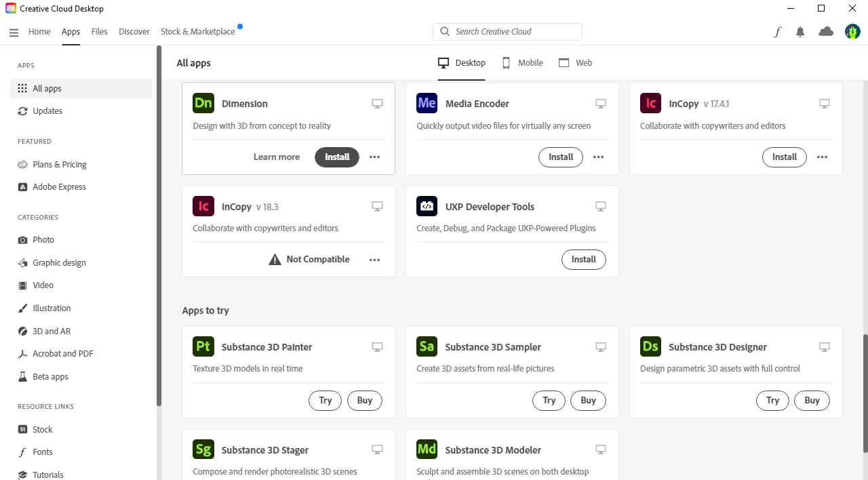Click the Substance 3D Designer icon

click(x=650, y=346)
